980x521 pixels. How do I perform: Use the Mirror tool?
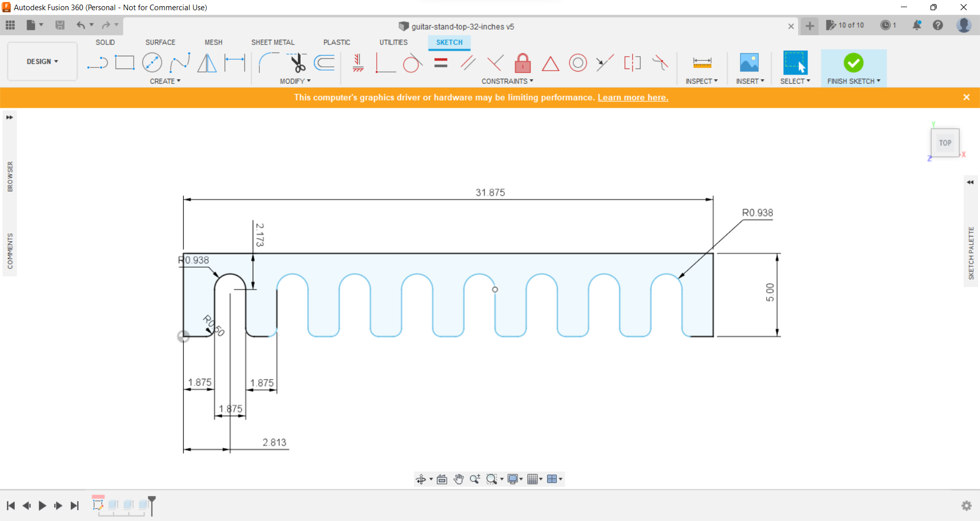pyautogui.click(x=207, y=62)
